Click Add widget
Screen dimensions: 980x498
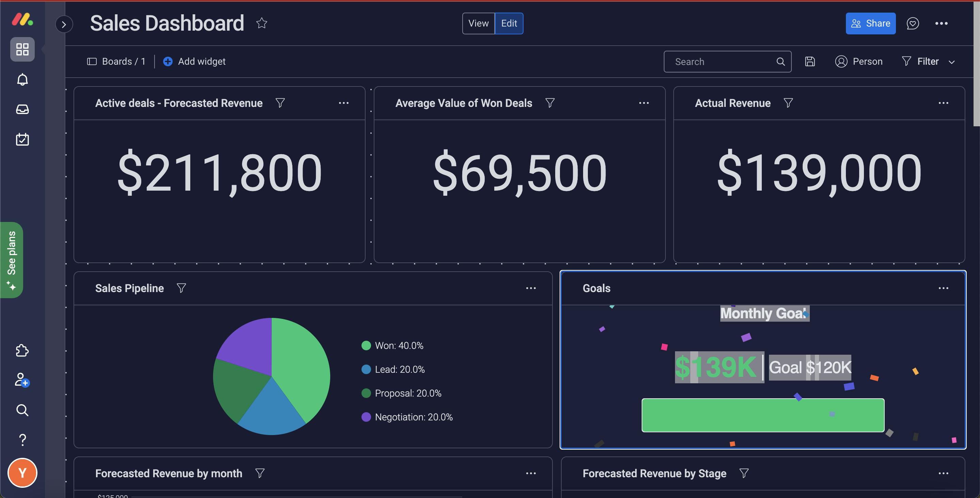tap(194, 62)
